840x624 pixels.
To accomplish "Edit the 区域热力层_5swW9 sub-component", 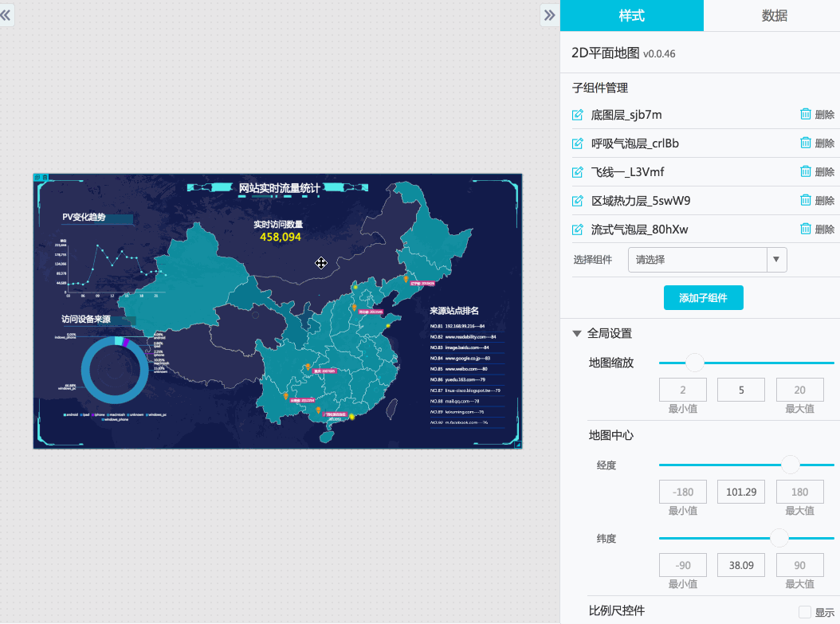I will (577, 200).
